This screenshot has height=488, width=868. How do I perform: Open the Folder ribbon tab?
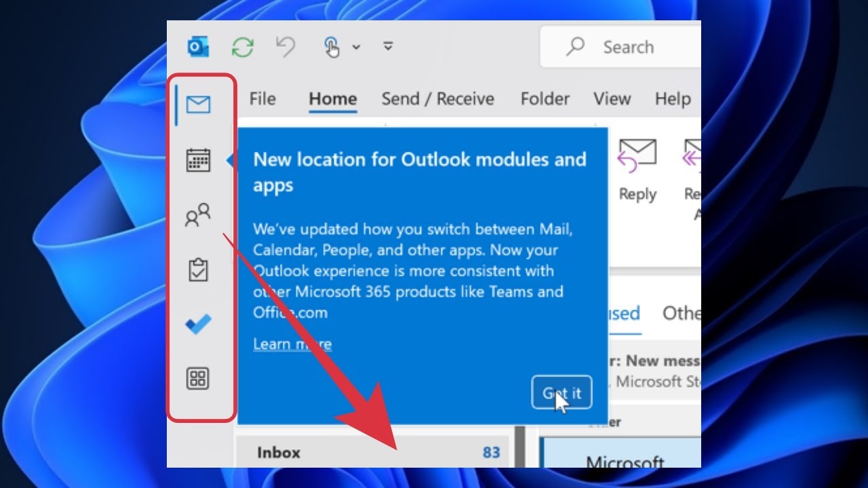tap(545, 99)
